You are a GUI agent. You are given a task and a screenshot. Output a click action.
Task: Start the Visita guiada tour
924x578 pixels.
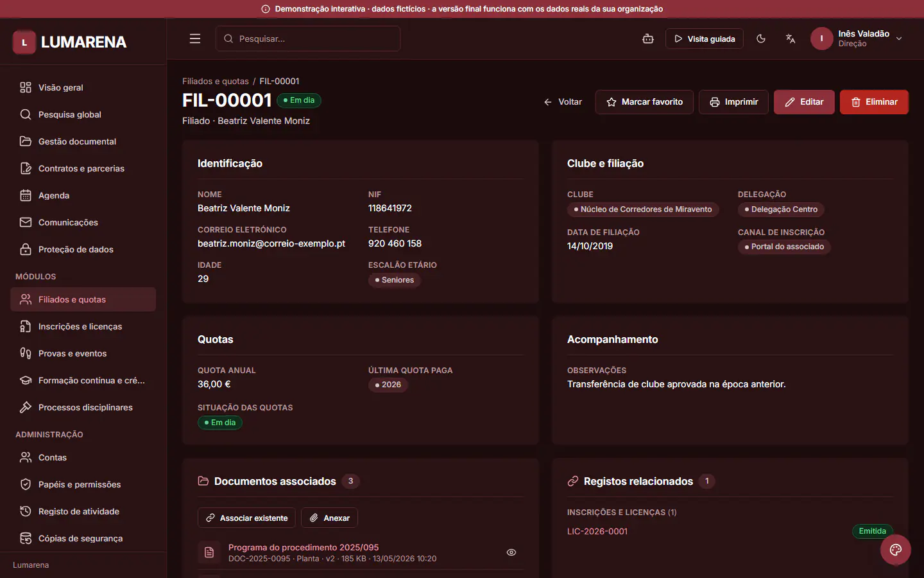705,39
